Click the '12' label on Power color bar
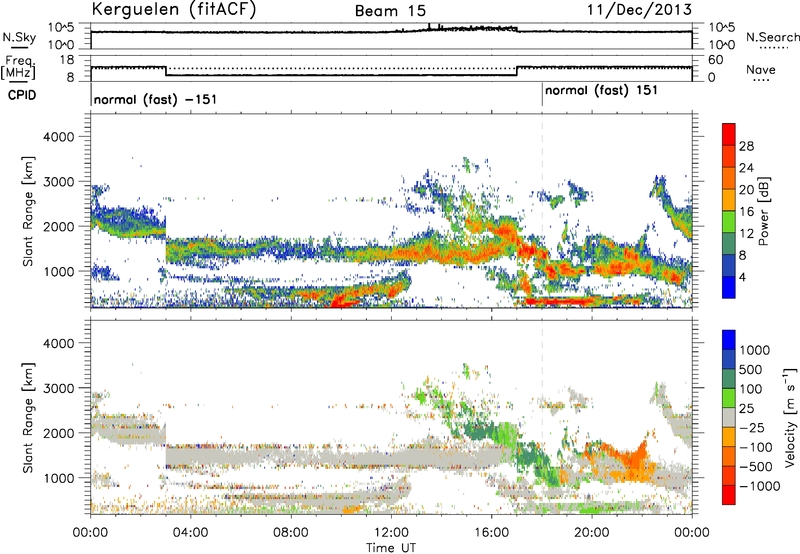The width and height of the screenshot is (800, 554). [x=746, y=234]
